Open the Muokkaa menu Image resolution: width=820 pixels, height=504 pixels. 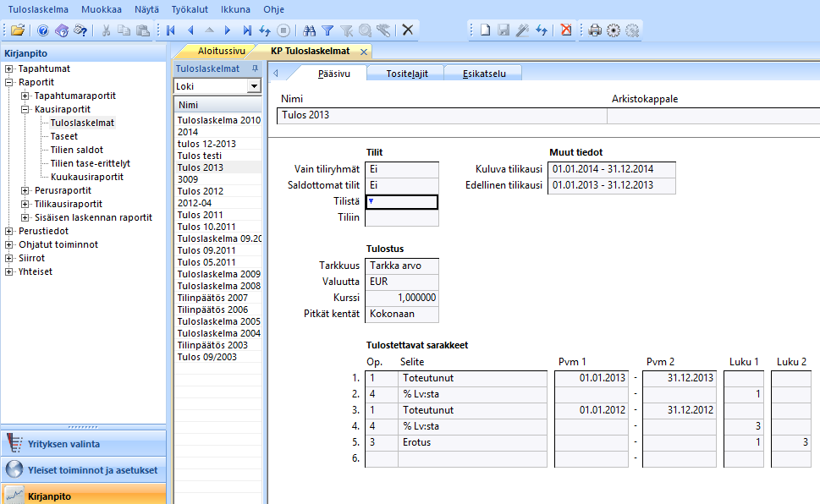(102, 9)
